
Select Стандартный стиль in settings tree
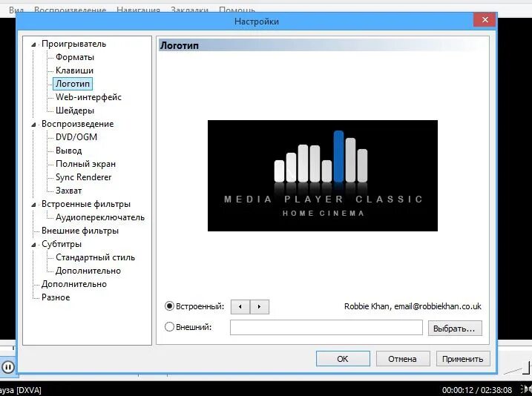pyautogui.click(x=95, y=257)
